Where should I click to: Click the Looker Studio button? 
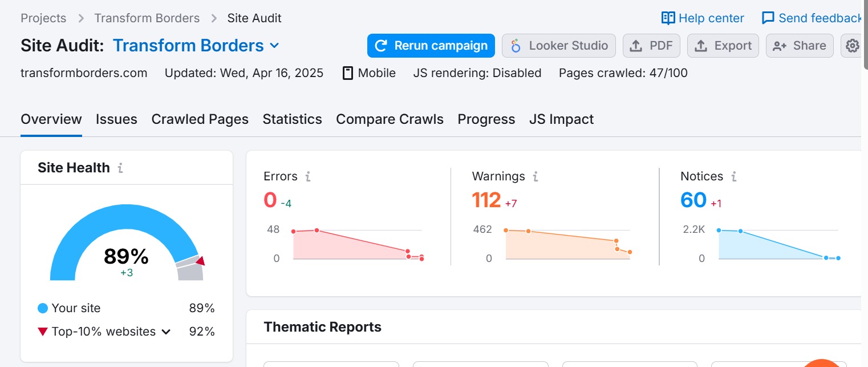[559, 46]
